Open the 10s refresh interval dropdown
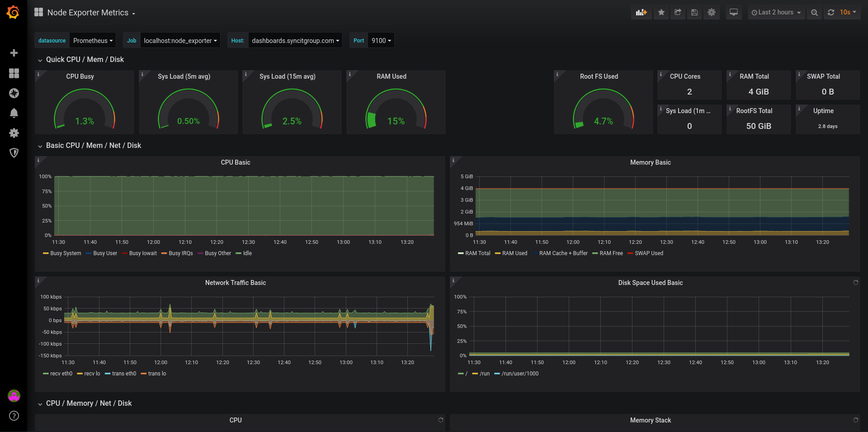This screenshot has height=432, width=868. pos(848,13)
